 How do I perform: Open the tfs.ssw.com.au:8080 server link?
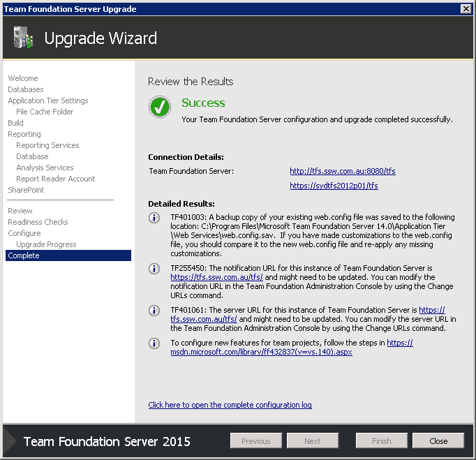point(343,171)
